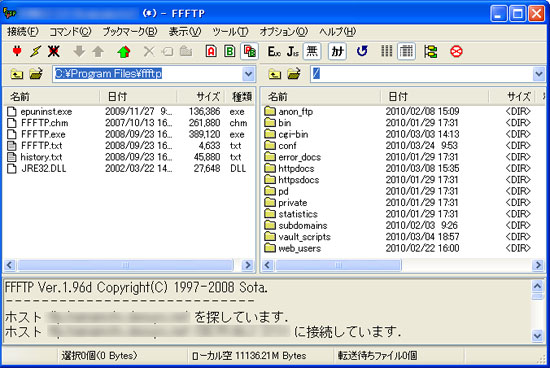Click the grey X Delete icon

pyautogui.click(x=149, y=52)
